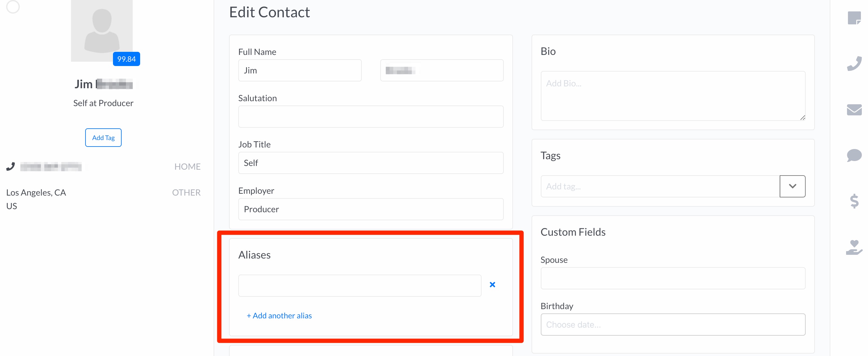Open the chat bubble icon
The width and height of the screenshot is (868, 356).
coord(854,155)
